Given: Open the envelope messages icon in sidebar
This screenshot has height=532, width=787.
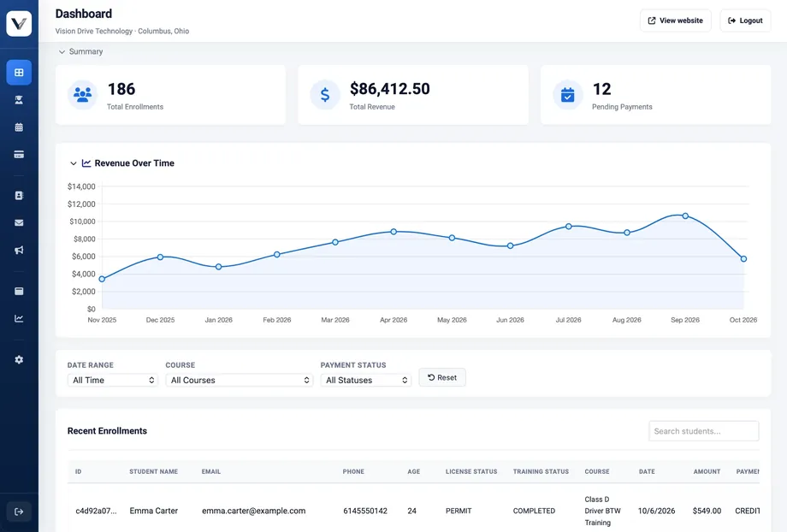Looking at the screenshot, I should point(19,223).
